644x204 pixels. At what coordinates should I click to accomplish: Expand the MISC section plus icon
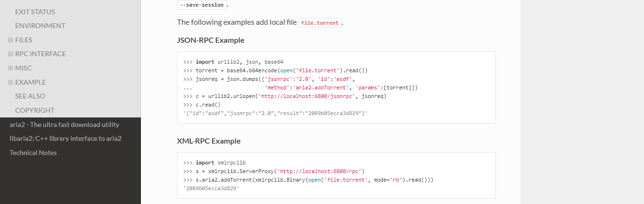pos(10,68)
